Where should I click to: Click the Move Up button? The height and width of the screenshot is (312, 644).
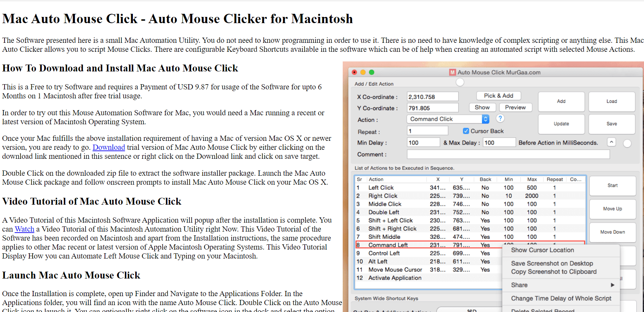(613, 209)
